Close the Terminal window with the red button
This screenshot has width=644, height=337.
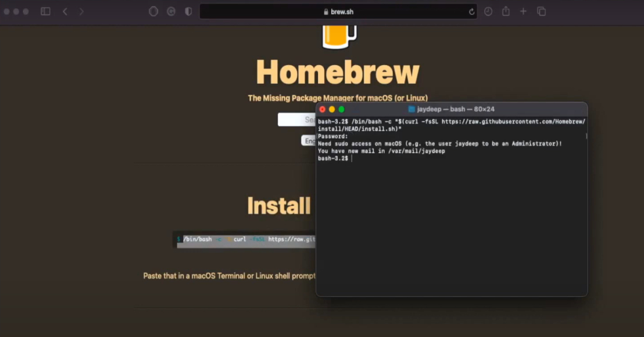[323, 109]
